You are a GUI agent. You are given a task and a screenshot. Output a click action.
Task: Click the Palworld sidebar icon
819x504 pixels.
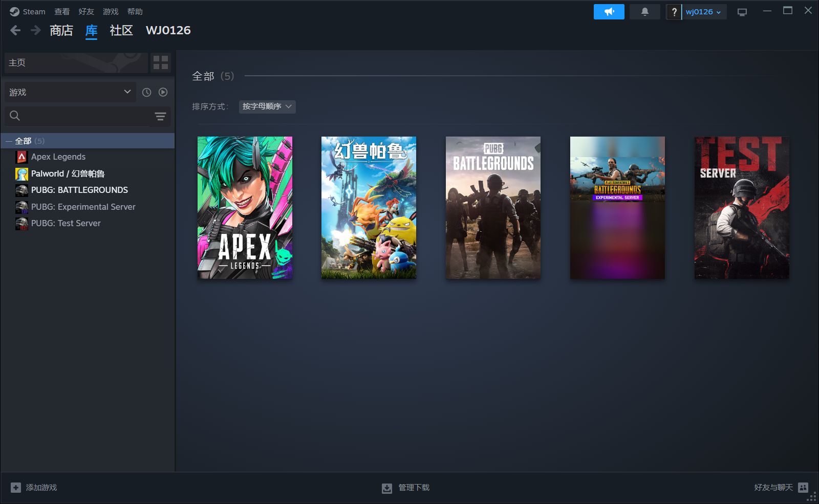pos(21,174)
